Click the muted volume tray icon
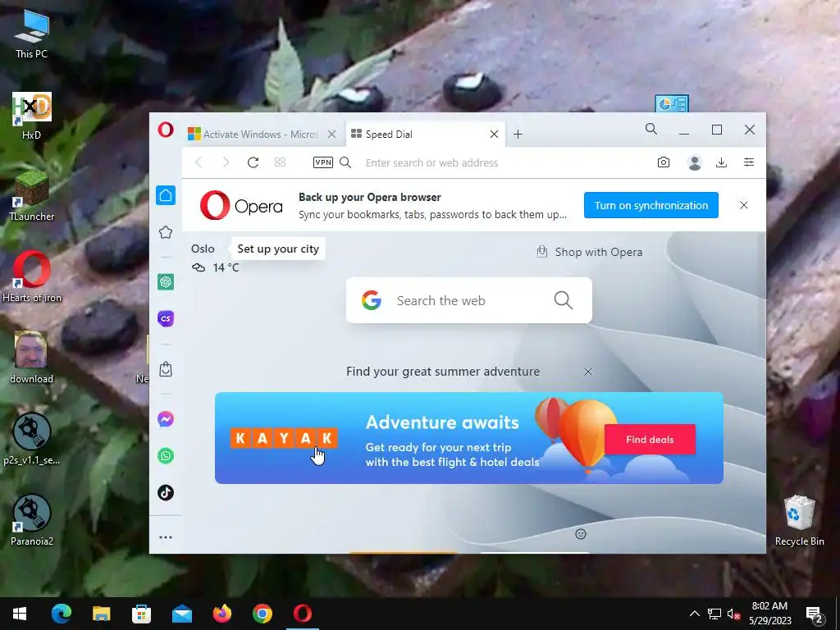Viewport: 840px width, 630px height. click(x=734, y=614)
